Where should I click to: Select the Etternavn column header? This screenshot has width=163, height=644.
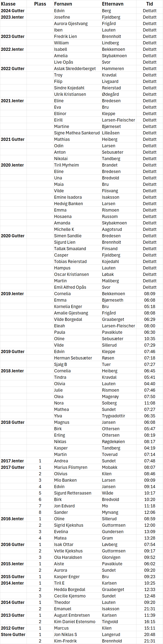click(112, 4)
